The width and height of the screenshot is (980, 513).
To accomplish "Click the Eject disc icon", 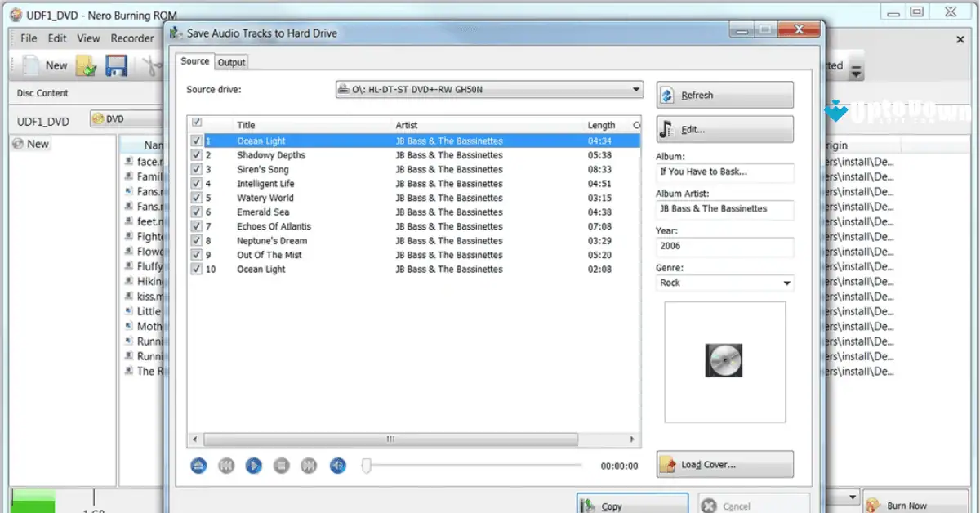I will pos(198,466).
